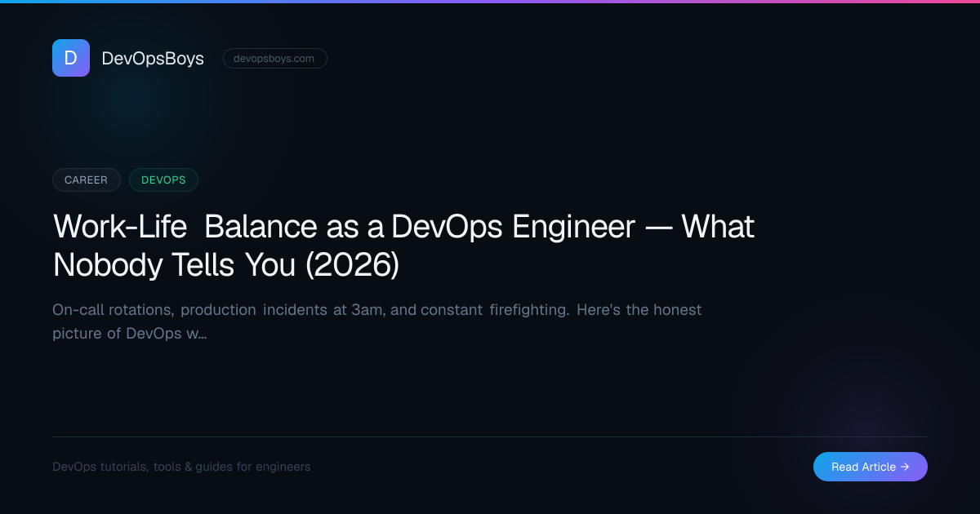Image resolution: width=980 pixels, height=514 pixels.
Task: Click the On-call rotations description text
Action: [377, 321]
